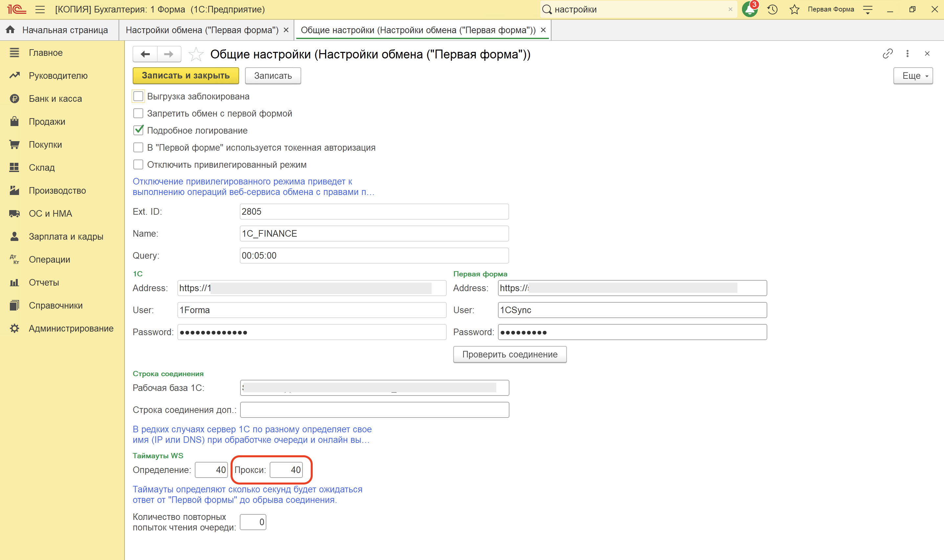Image resolution: width=944 pixels, height=560 pixels.
Task: Switch to Начальная страница tab
Action: [x=59, y=30]
